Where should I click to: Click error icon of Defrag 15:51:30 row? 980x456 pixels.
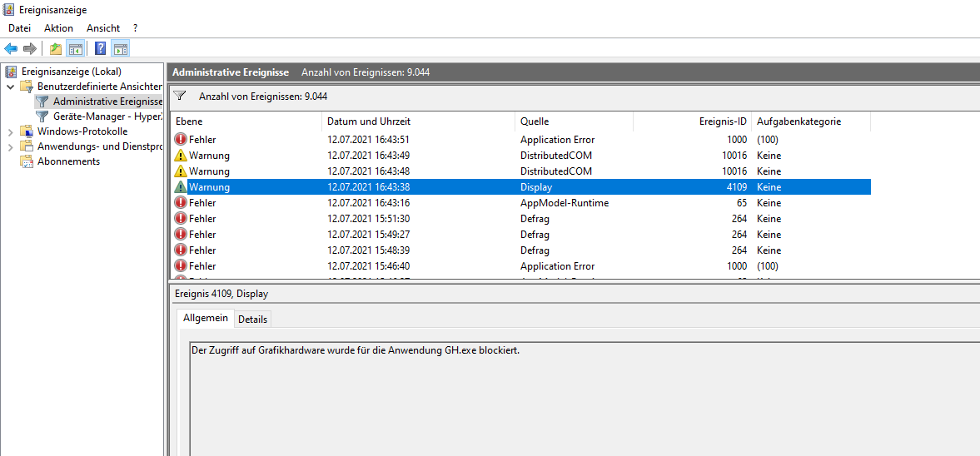pos(181,219)
